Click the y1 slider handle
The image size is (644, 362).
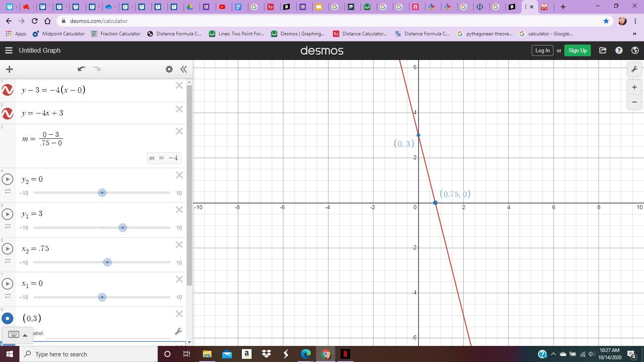point(123,228)
